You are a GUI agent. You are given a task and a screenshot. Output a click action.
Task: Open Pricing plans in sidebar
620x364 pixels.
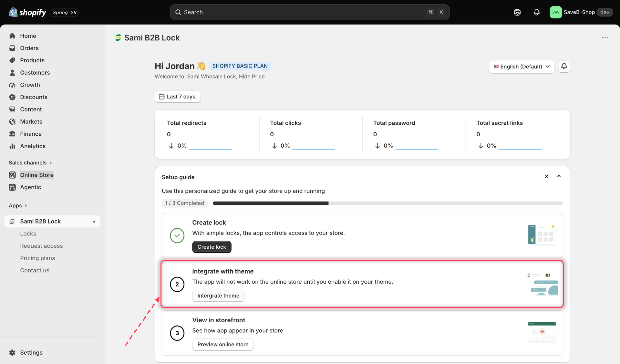(x=37, y=258)
